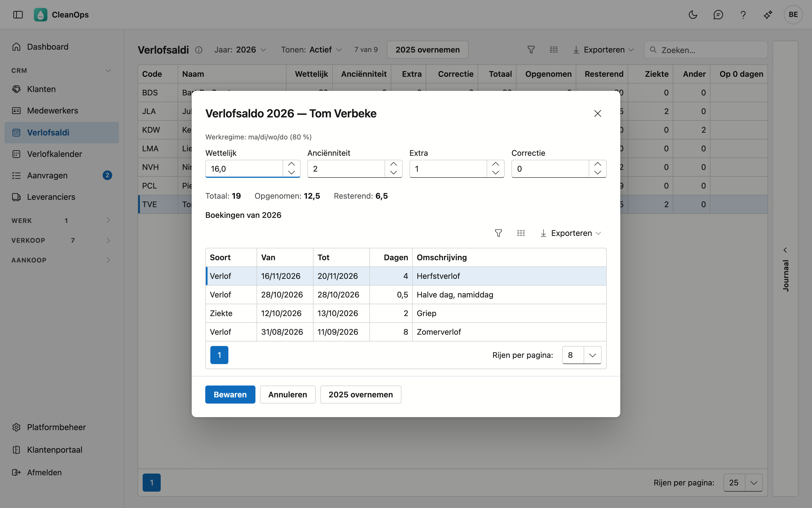This screenshot has width=812, height=508.
Task: Increase the Wettelijk value with up arrow
Action: coord(291,164)
